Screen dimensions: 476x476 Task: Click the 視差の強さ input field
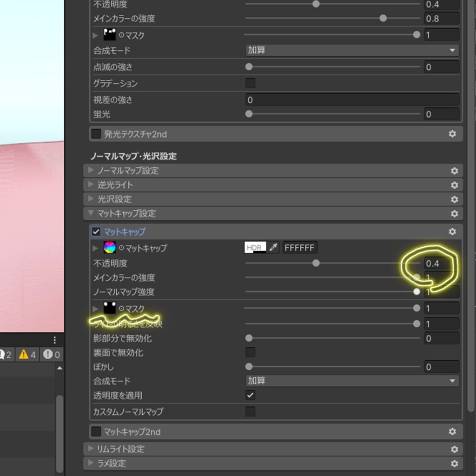[x=352, y=99]
